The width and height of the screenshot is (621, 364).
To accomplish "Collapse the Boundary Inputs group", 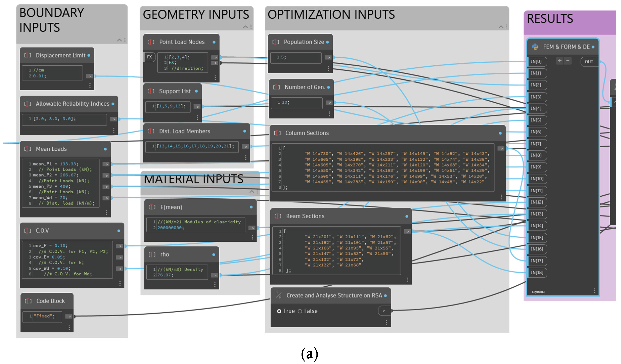I will [119, 40].
